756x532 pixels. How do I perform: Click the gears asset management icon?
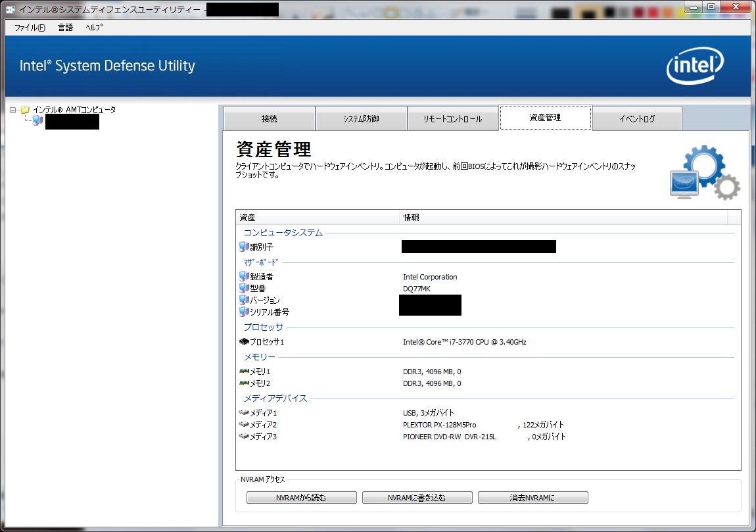(x=705, y=173)
